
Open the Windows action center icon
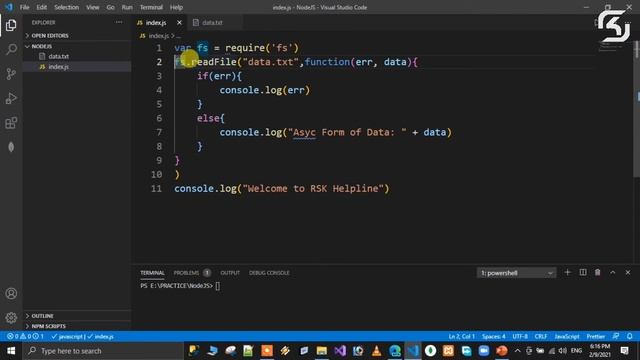click(x=624, y=351)
